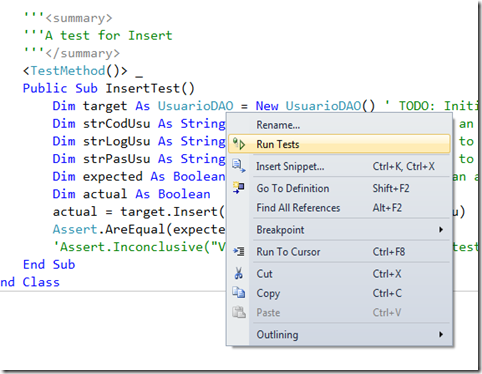Click the Alt+F2 shortcut text
This screenshot has width=482, height=374.
click(387, 208)
